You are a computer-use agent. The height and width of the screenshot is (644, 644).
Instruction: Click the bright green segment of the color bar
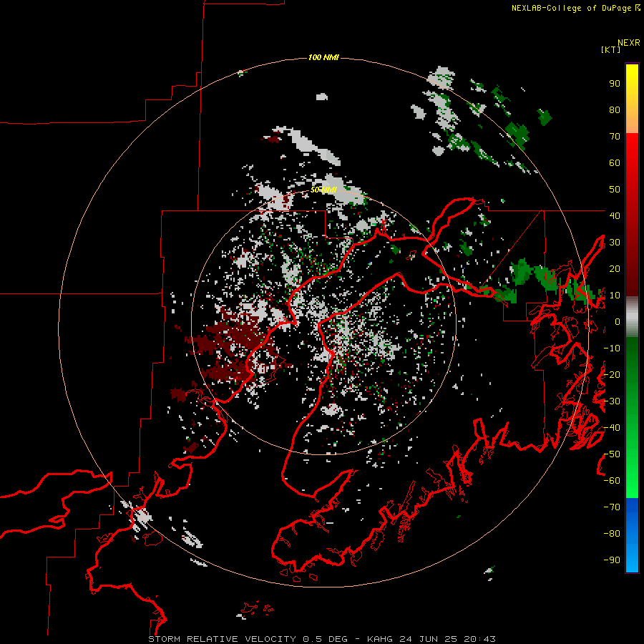[632, 418]
